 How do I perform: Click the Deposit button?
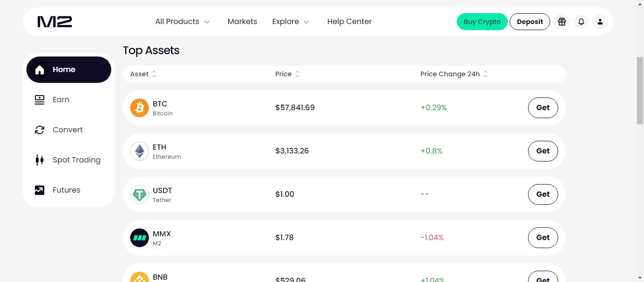point(530,22)
